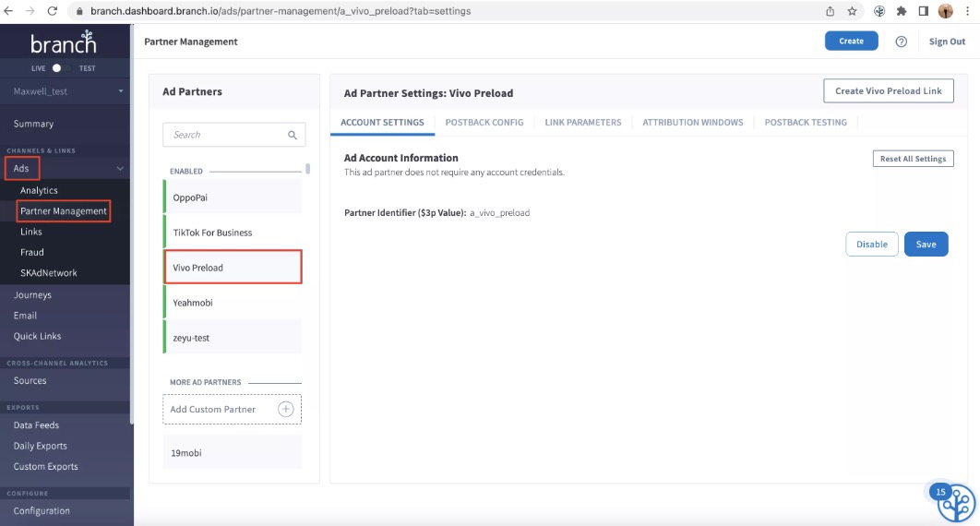Click Add Custom Partner
The width and height of the screenshot is (980, 526).
(x=232, y=409)
